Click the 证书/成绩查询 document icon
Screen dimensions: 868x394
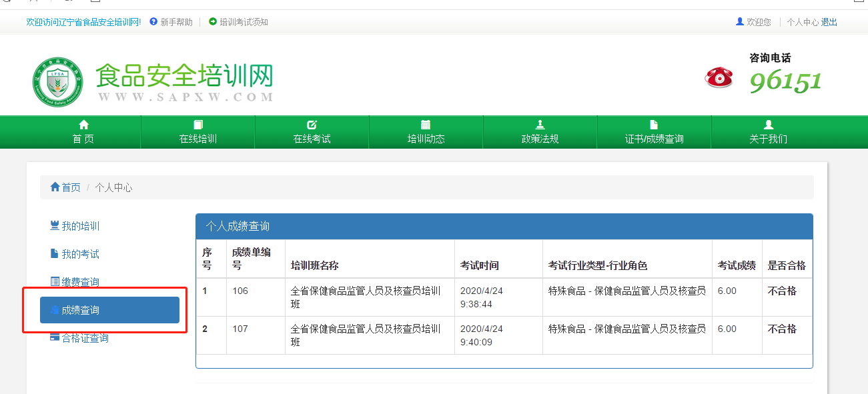654,125
